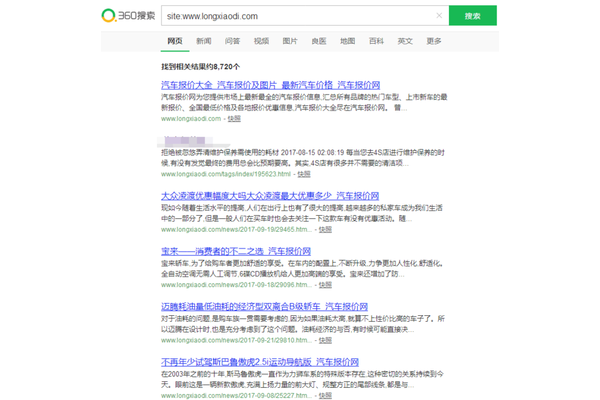Open 快照 for the 汽车报价大全 result
This screenshot has height=400, width=600.
pyautogui.click(x=234, y=118)
